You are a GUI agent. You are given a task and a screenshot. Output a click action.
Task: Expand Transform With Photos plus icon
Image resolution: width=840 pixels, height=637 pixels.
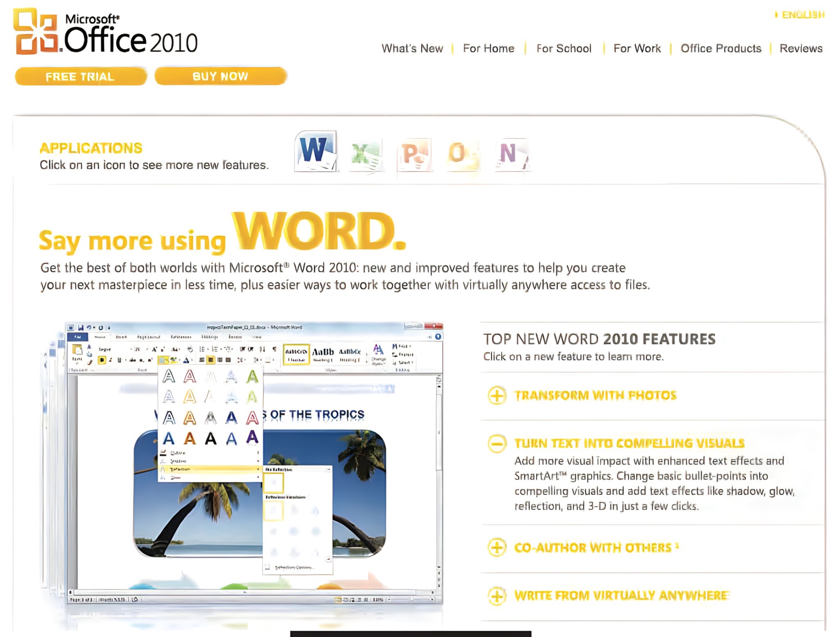pyautogui.click(x=497, y=396)
